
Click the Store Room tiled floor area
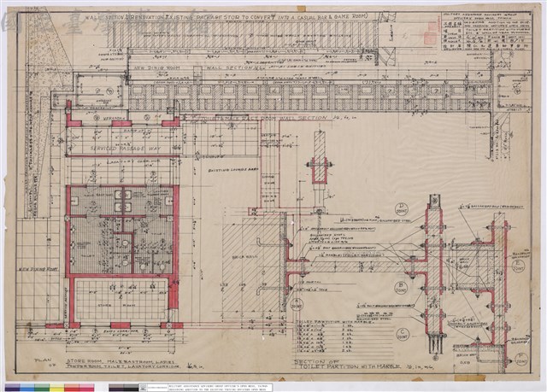(x=121, y=299)
